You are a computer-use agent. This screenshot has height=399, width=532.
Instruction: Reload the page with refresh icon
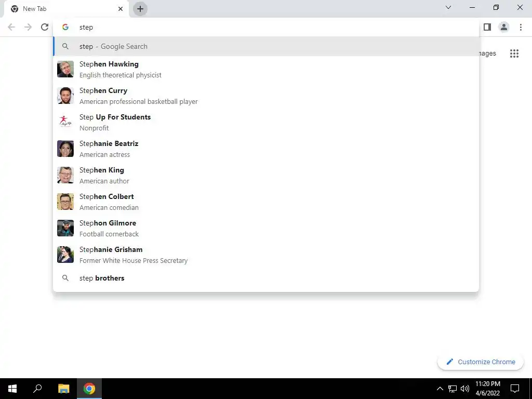[45, 27]
